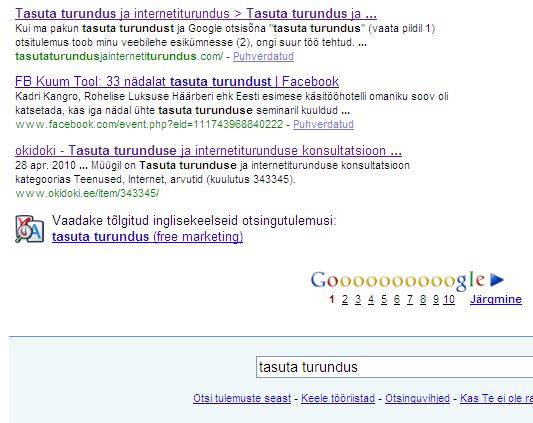The width and height of the screenshot is (533, 423).
Task: Open 'Otsinguvihjed' search tips link
Action: 417,398
